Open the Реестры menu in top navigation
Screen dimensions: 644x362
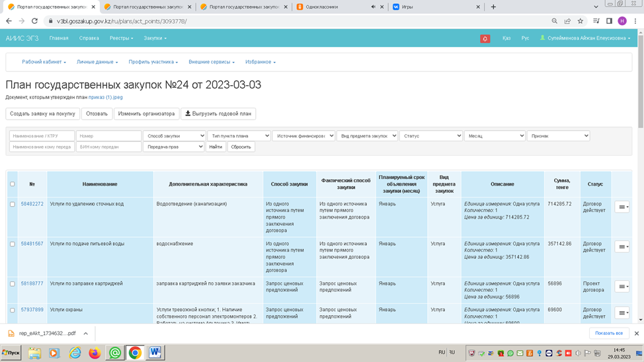coord(121,38)
